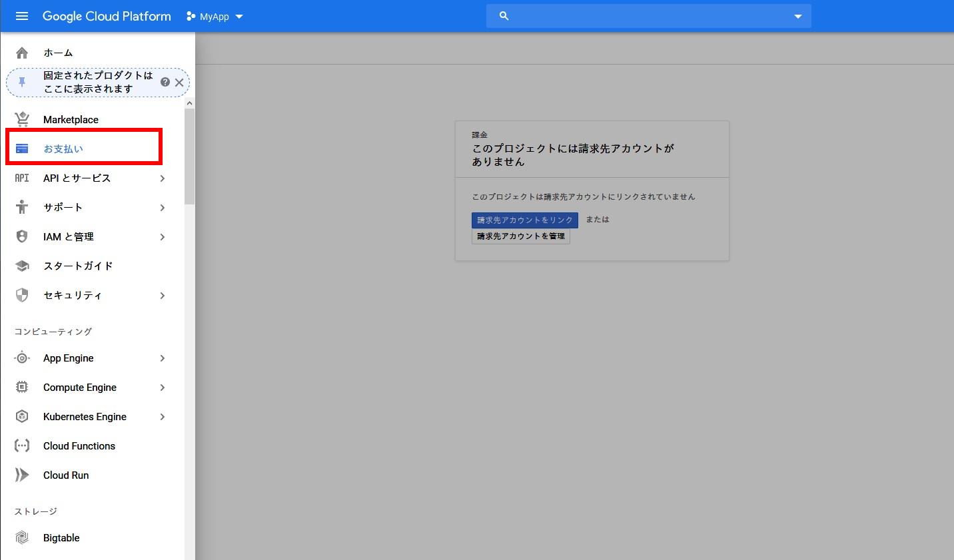The height and width of the screenshot is (560, 954).
Task: Open the スタートガイド menu item
Action: click(78, 266)
